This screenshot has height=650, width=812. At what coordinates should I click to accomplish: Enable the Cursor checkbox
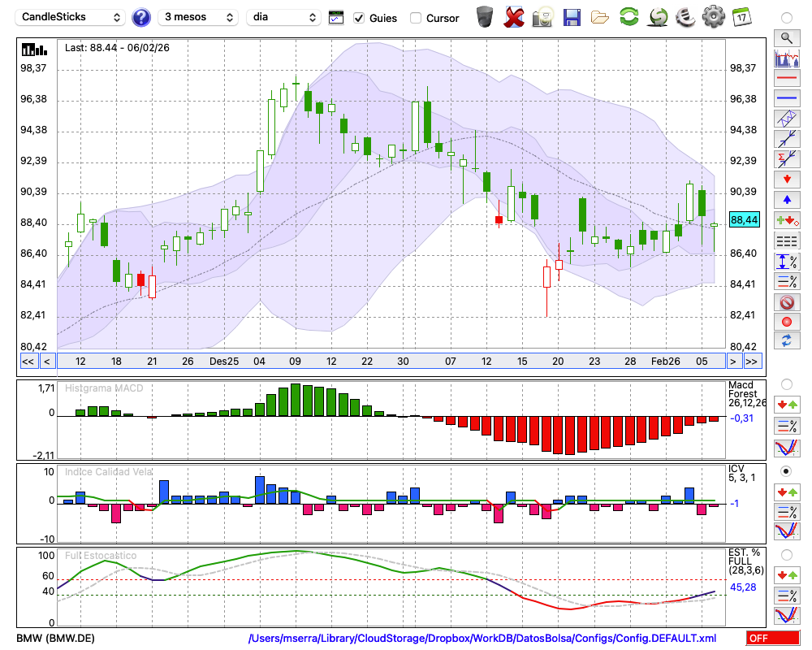pos(416,18)
